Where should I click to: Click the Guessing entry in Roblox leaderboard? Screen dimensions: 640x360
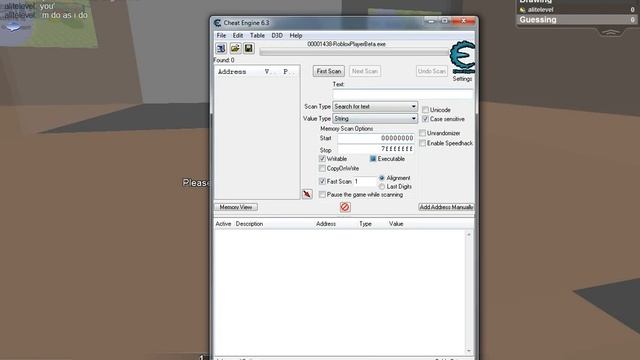coord(577,20)
